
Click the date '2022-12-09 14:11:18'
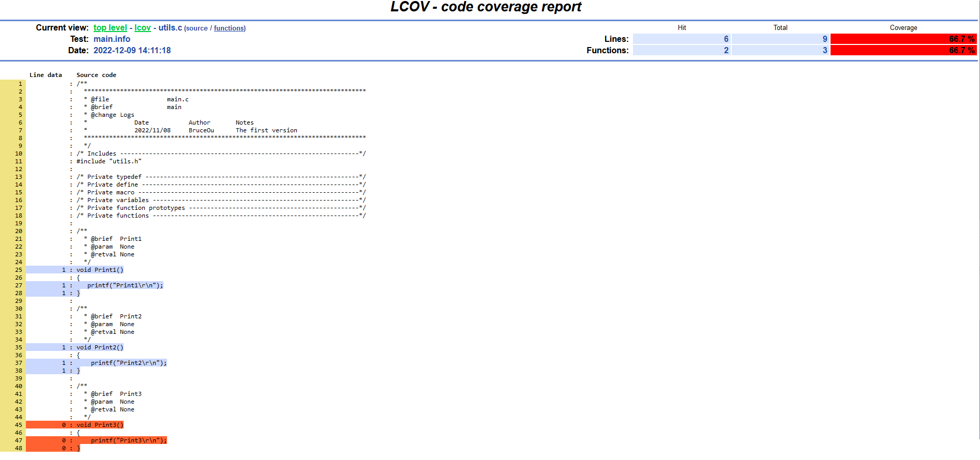click(132, 51)
